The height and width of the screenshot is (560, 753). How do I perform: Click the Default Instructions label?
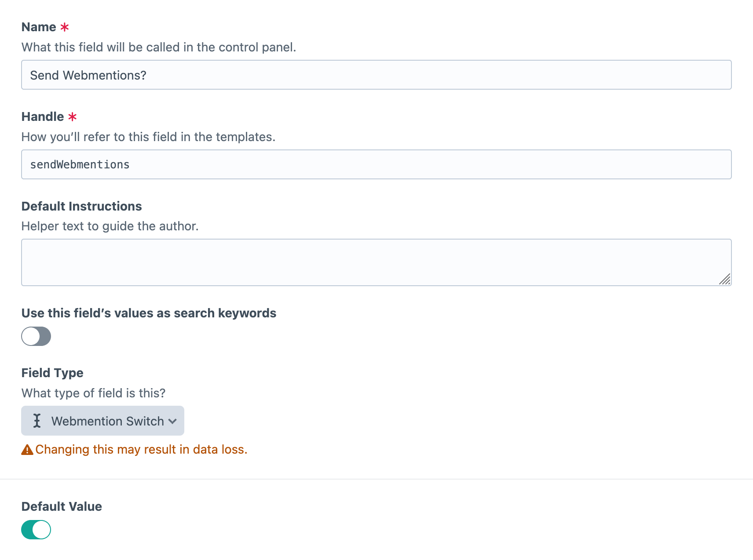pyautogui.click(x=81, y=206)
